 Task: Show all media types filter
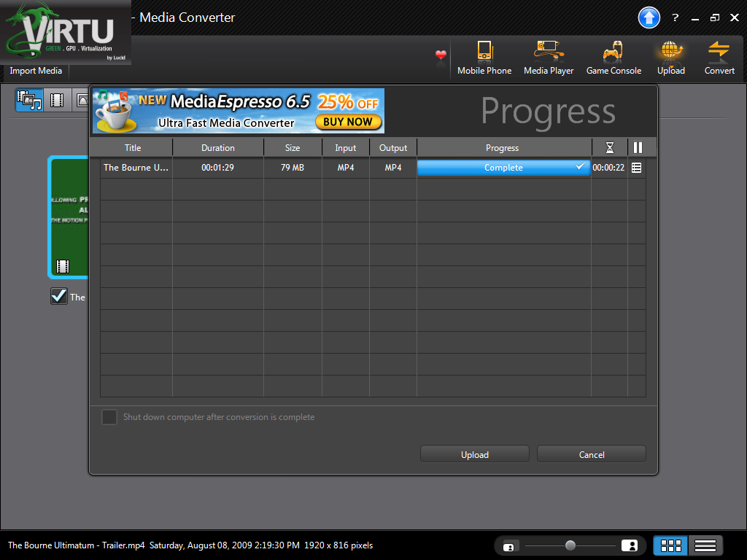pyautogui.click(x=29, y=100)
